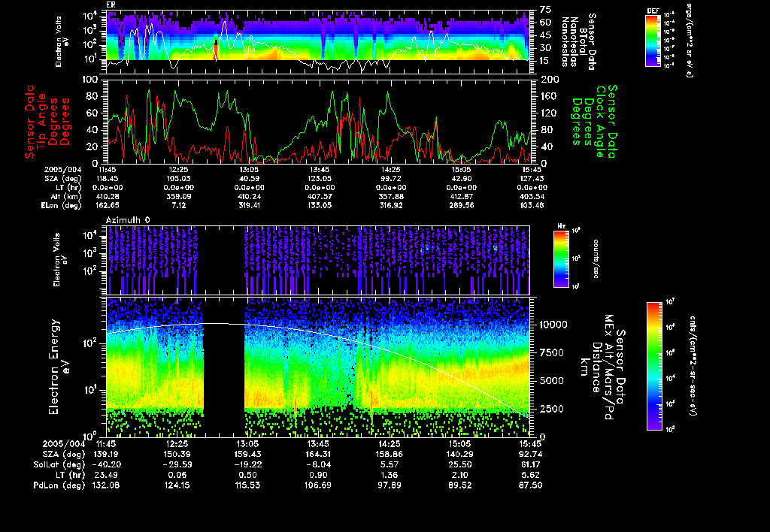The height and width of the screenshot is (532, 770).
Task: Click the 7500 km distance tick label
Action: (x=551, y=353)
